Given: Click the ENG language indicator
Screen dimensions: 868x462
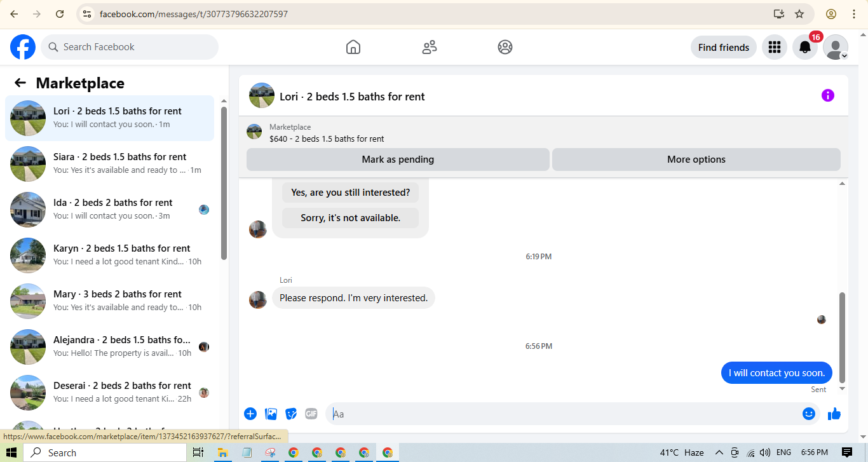Looking at the screenshot, I should [x=783, y=452].
